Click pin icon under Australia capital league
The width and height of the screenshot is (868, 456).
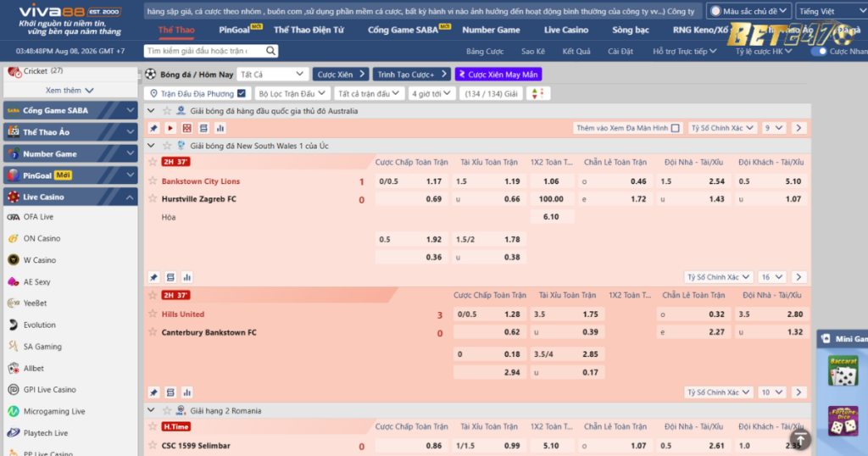(x=154, y=128)
